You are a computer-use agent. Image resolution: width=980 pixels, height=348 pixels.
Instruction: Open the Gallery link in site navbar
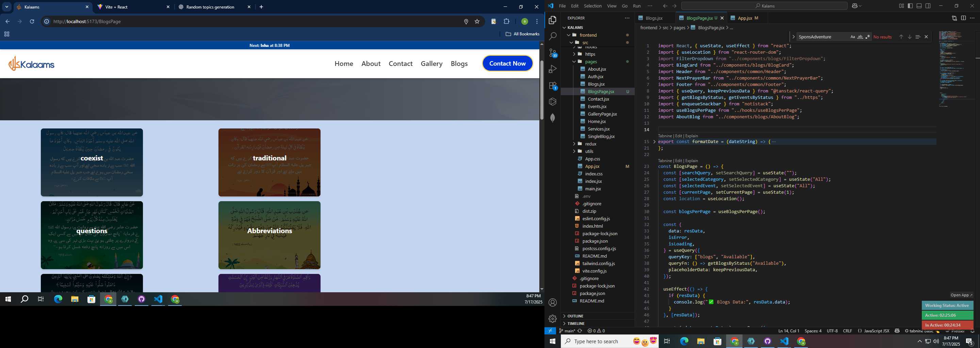click(431, 64)
